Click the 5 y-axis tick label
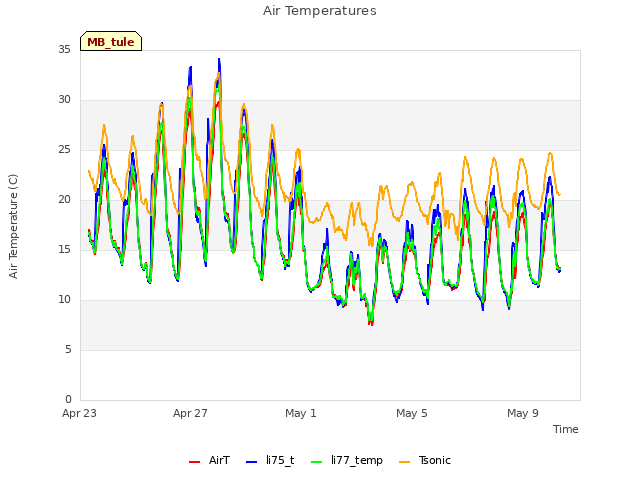 point(68,349)
